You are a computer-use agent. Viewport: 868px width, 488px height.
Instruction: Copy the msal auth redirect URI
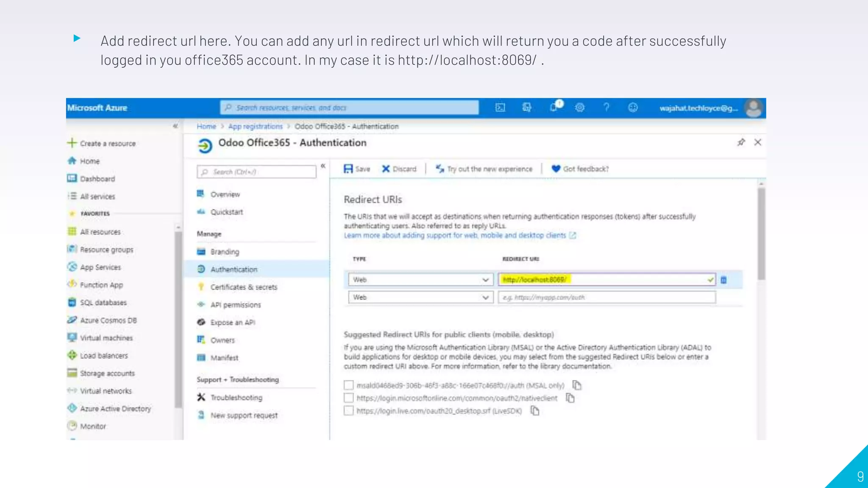coord(577,385)
